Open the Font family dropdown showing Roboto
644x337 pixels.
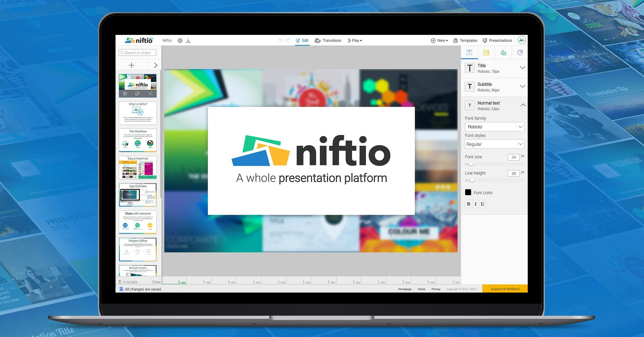494,127
